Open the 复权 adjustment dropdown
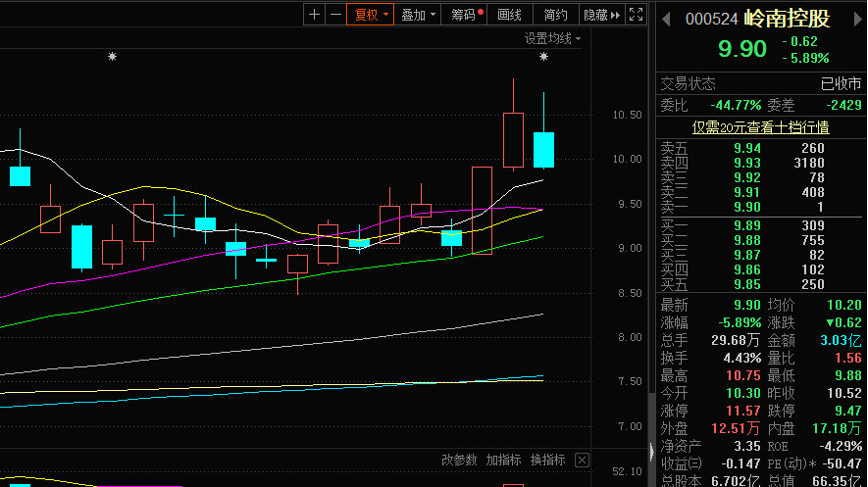The height and width of the screenshot is (487, 868). click(x=371, y=15)
